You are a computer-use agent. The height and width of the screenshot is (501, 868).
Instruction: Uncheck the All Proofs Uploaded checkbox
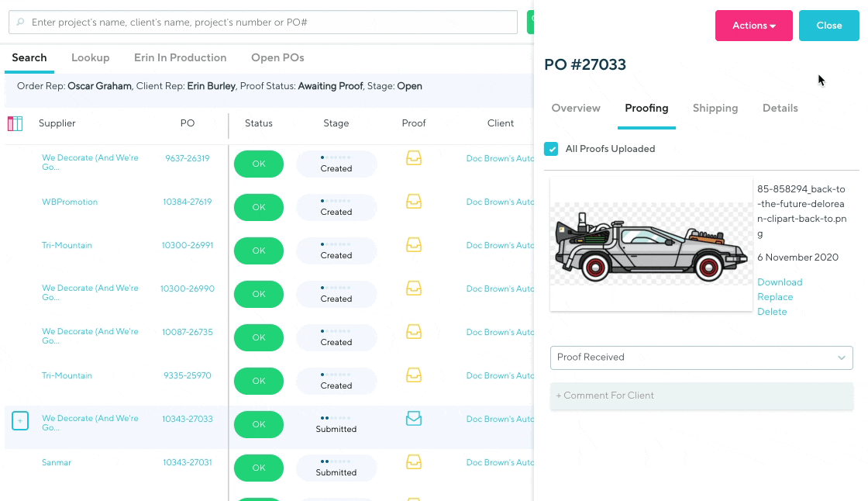tap(551, 149)
